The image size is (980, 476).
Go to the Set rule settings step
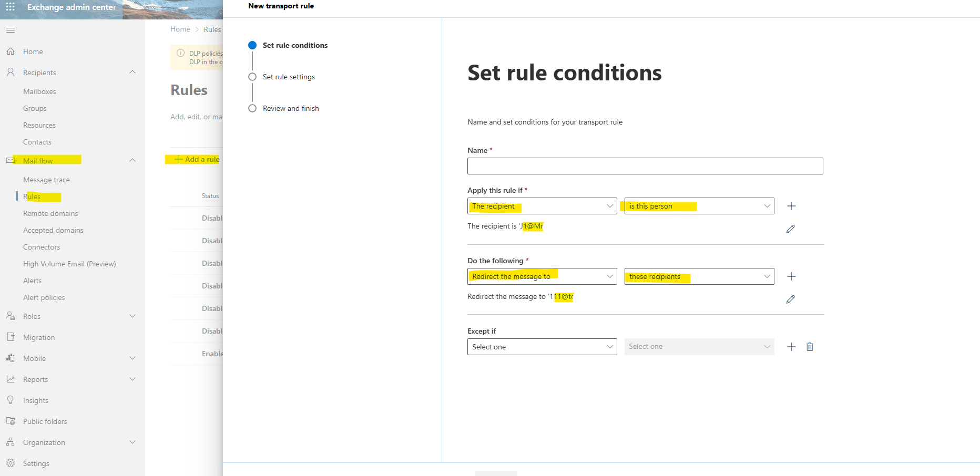289,77
